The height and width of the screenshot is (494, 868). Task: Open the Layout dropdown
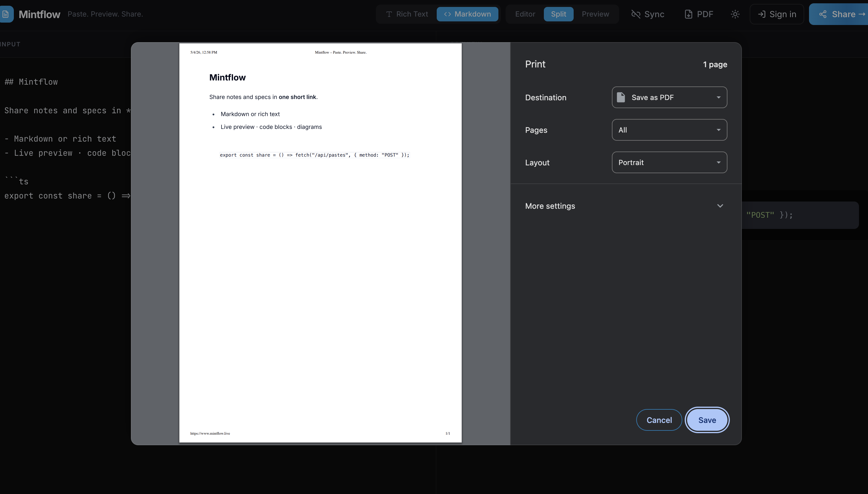pos(669,163)
